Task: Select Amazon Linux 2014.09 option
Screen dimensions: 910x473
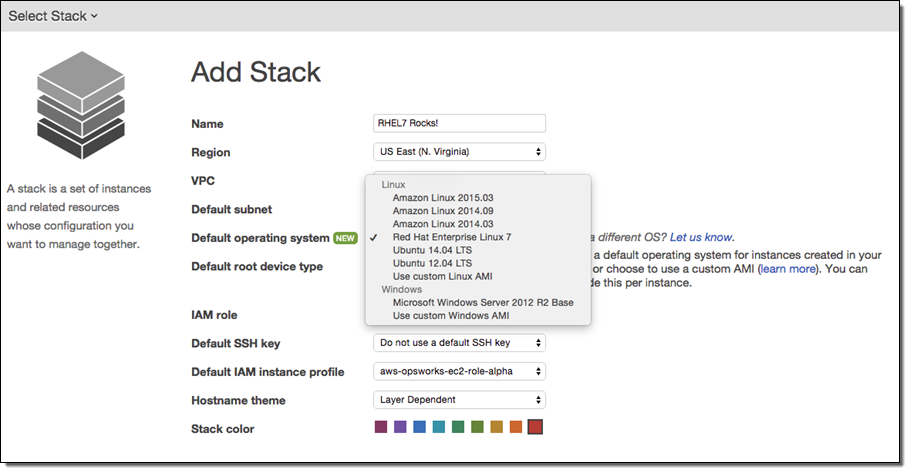Action: [442, 211]
